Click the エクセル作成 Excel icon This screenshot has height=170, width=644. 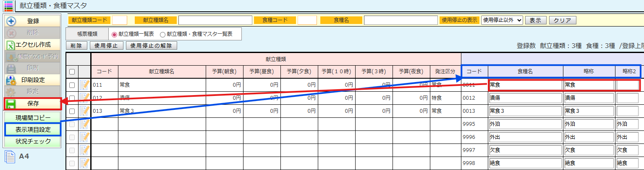click(x=11, y=45)
